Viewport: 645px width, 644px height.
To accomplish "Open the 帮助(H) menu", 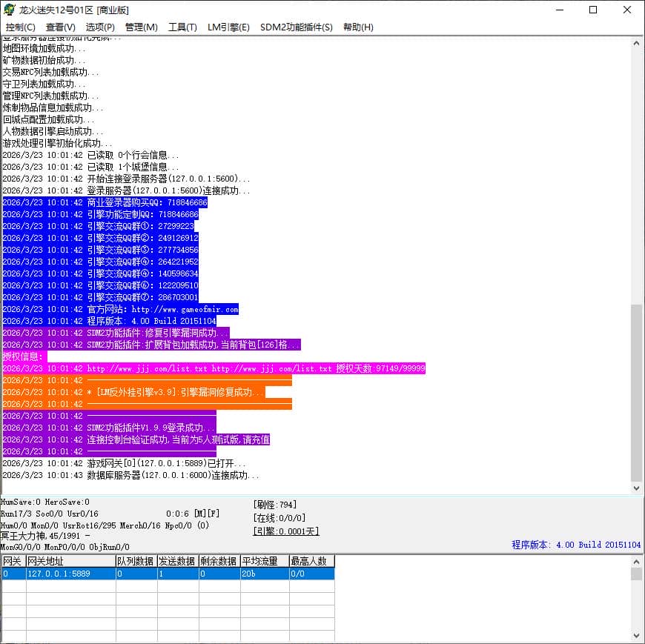I will (x=358, y=27).
